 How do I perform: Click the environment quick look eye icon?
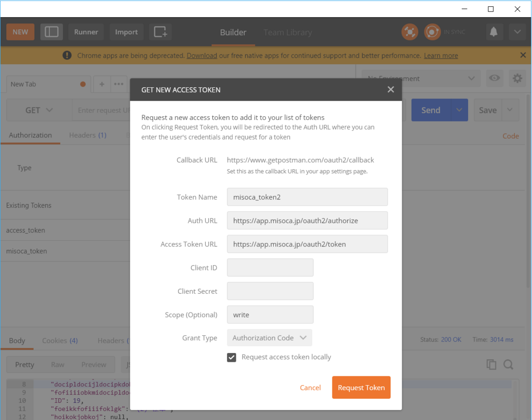pos(495,78)
